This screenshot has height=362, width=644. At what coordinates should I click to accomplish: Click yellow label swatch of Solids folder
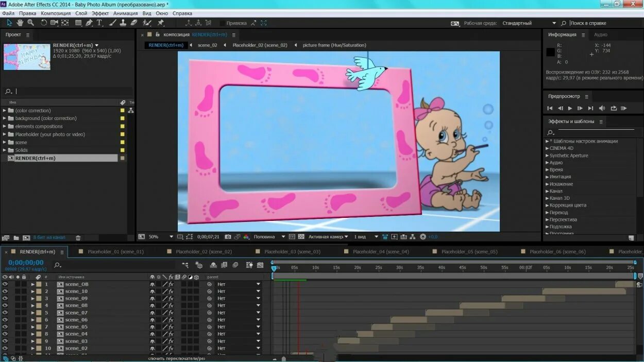pyautogui.click(x=122, y=150)
